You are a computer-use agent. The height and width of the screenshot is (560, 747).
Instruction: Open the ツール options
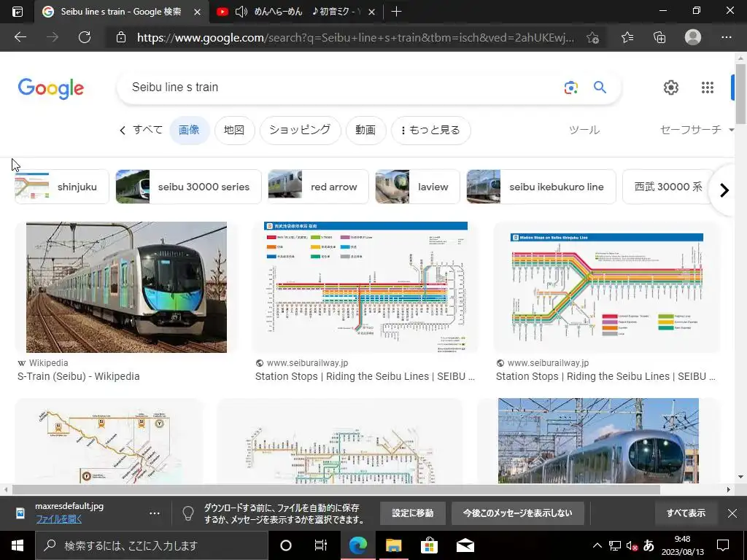point(584,130)
